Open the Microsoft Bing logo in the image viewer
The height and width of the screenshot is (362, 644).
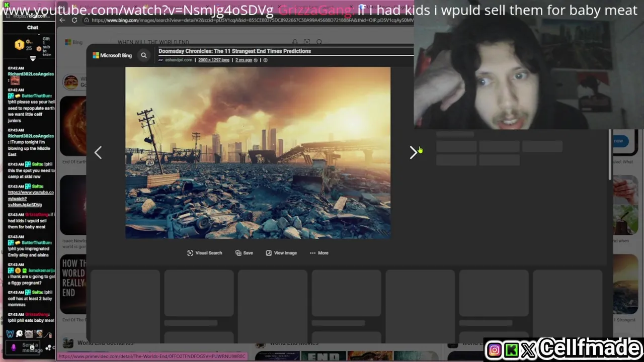[x=112, y=55]
